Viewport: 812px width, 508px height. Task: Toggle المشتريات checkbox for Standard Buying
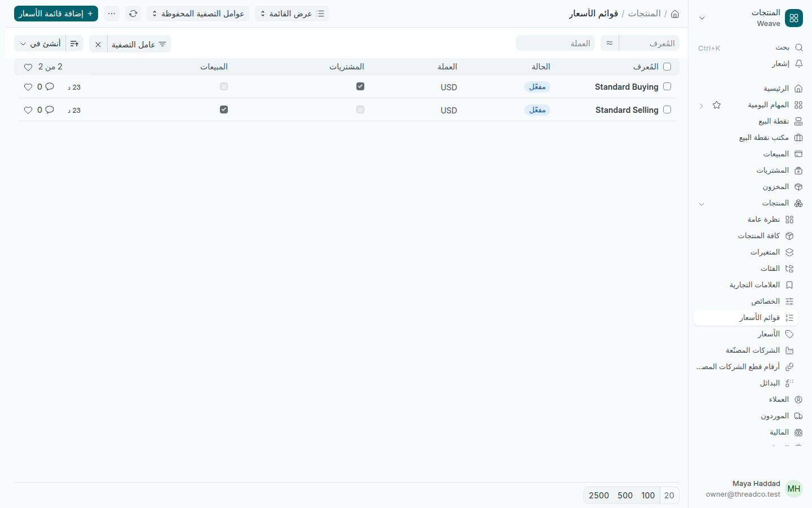click(x=360, y=86)
